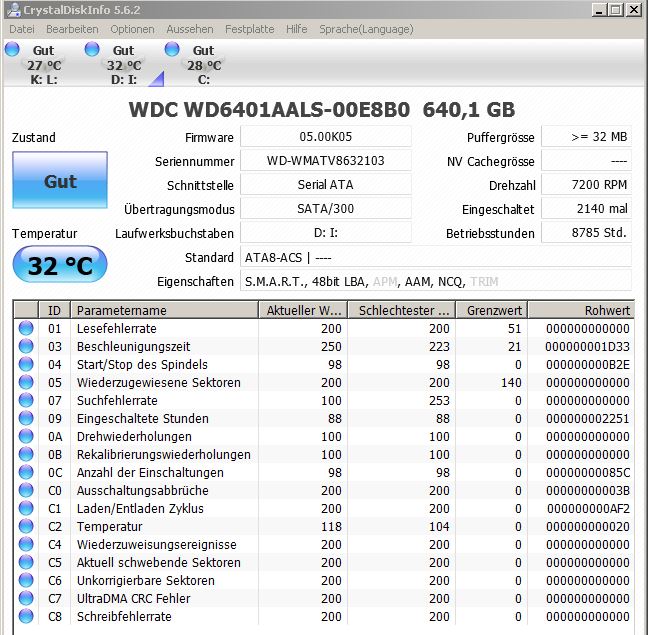Click the Parametername column header

164,310
